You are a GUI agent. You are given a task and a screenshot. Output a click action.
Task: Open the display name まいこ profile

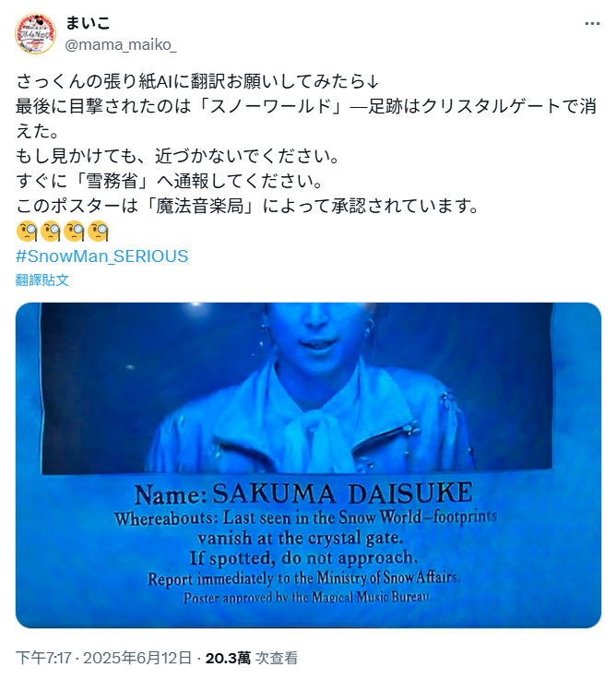88,22
